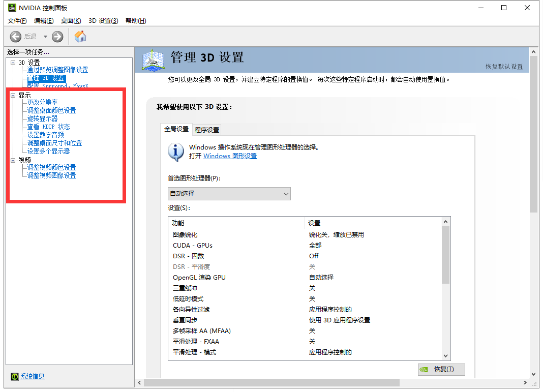
Task: Click the 恢复(T) button
Action: coord(441,370)
